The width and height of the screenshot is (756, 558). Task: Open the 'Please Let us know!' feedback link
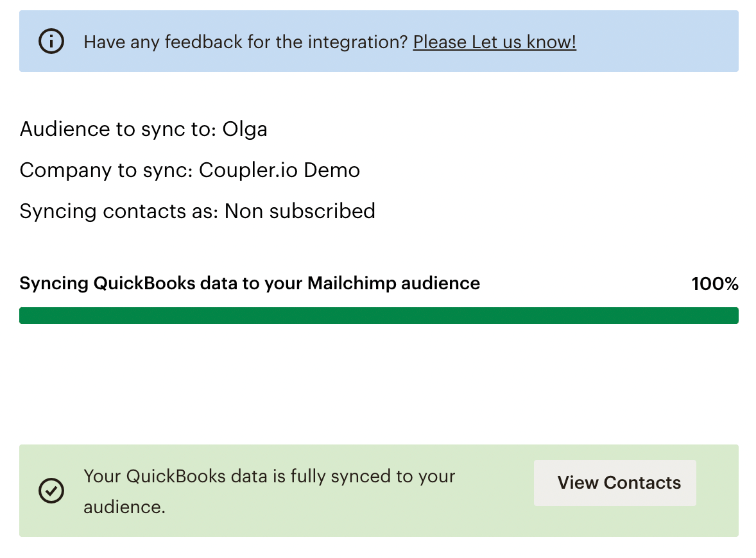(494, 42)
